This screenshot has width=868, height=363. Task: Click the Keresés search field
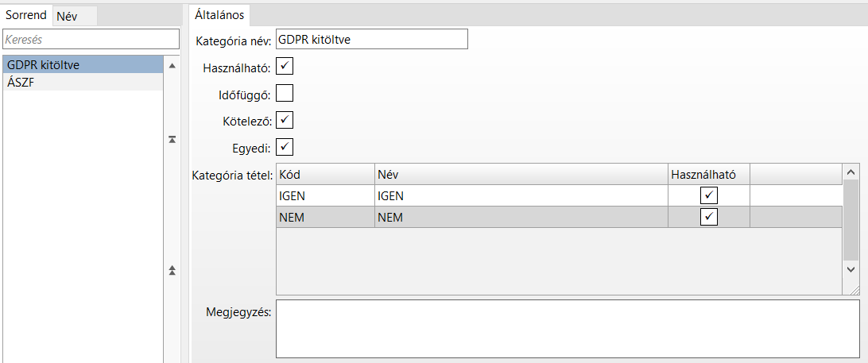click(x=91, y=39)
